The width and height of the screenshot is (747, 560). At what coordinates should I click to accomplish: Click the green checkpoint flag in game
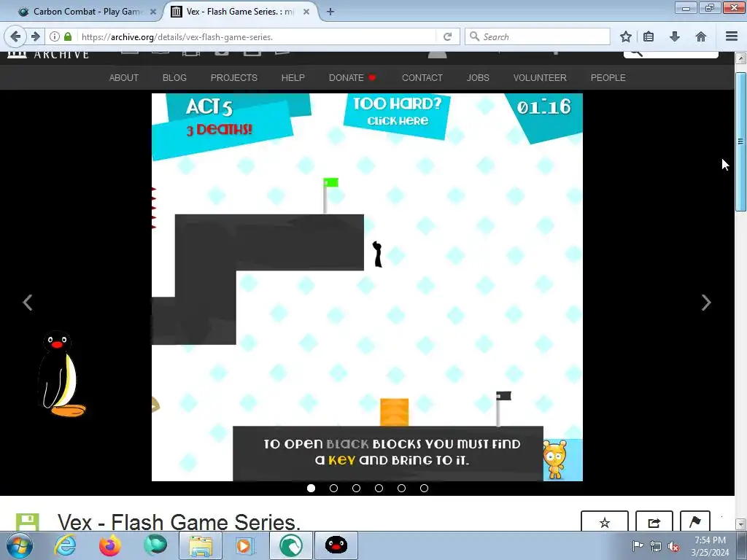tap(330, 195)
